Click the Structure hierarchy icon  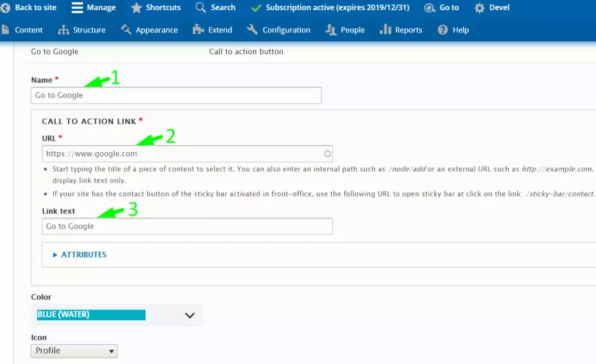(63, 30)
